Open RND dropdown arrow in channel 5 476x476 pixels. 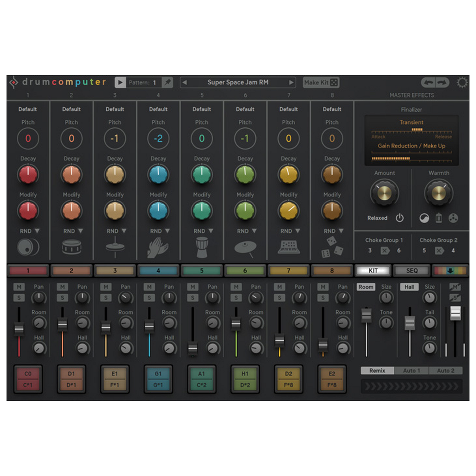211,231
